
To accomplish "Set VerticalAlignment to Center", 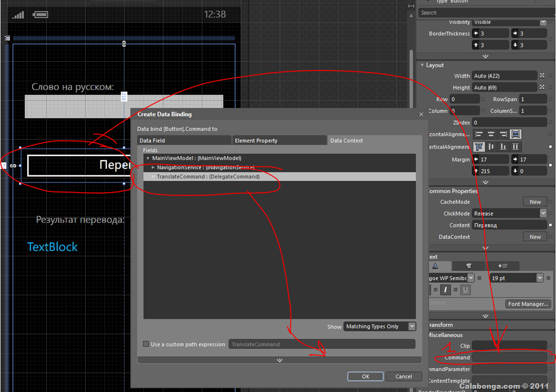I will click(491, 147).
